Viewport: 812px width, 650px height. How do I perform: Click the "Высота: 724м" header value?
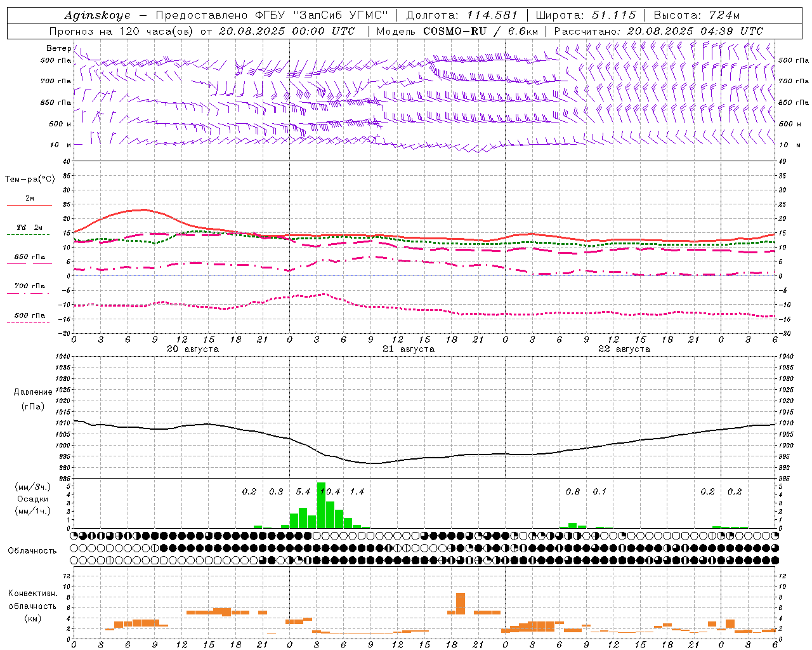click(x=697, y=15)
